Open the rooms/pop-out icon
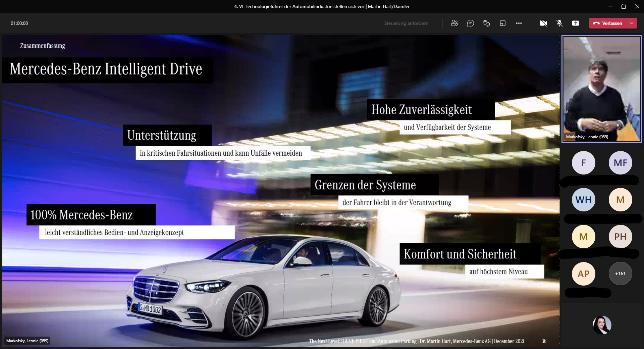This screenshot has width=644, height=349. (503, 23)
